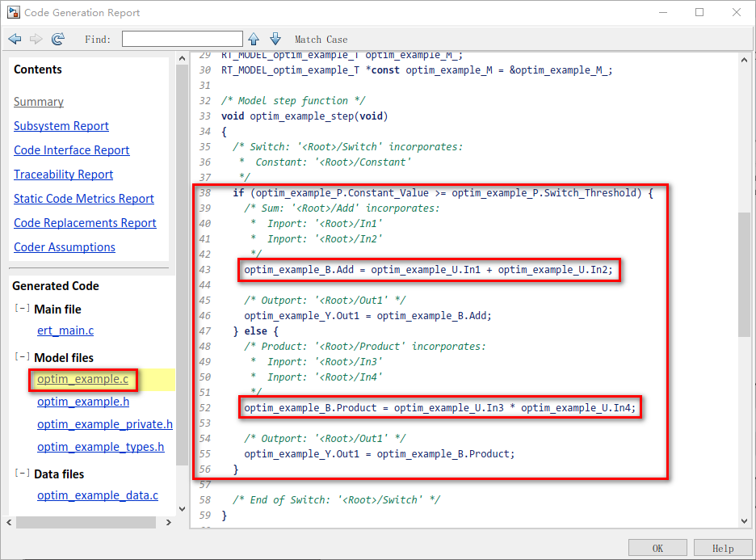Screen dimensions: 756x560
Task: Click the code pane scroll-down arrow
Action: (745, 521)
